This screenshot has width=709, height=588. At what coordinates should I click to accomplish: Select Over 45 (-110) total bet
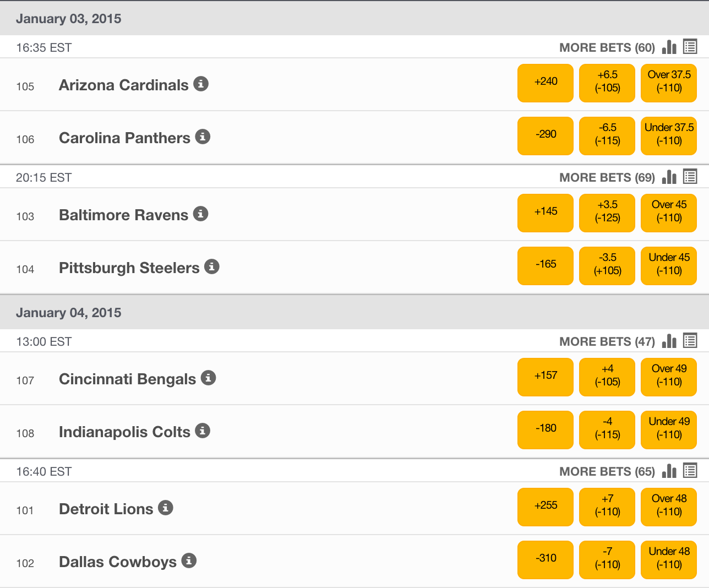point(669,213)
